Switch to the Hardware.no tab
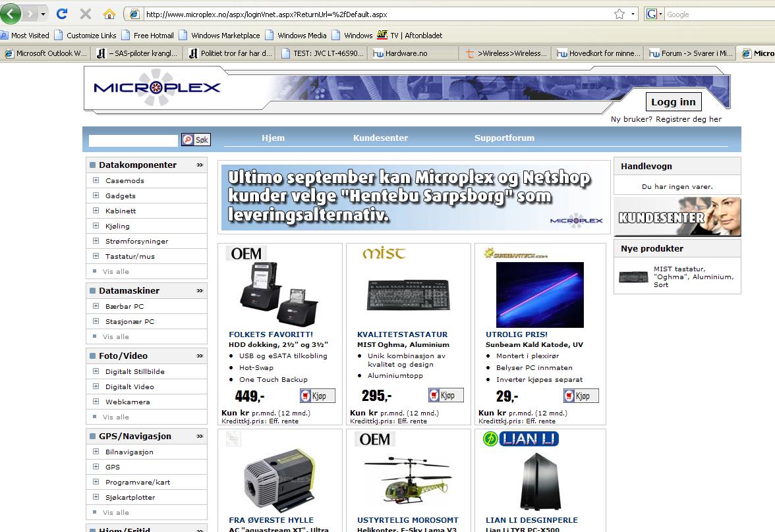 click(x=414, y=53)
